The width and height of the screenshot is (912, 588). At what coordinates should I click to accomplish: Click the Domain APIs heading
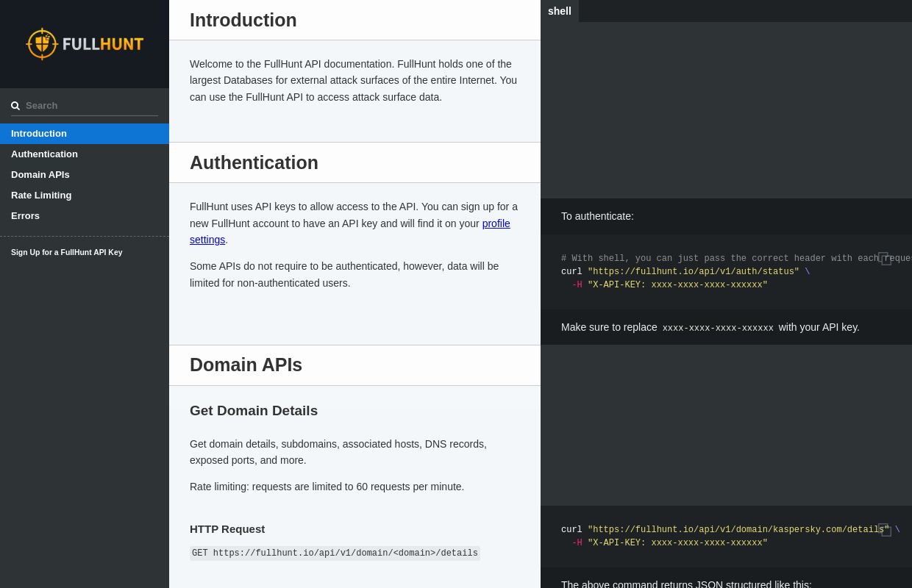[x=246, y=365]
